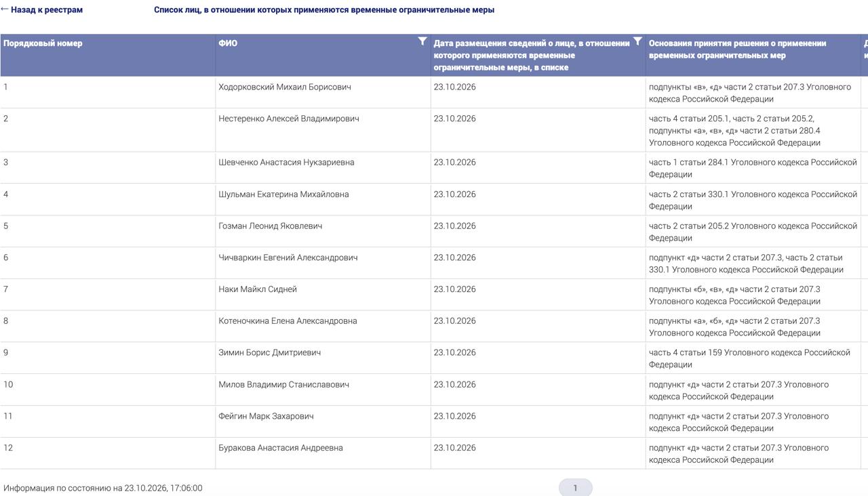Select name 'Ходорковский Михаил Борисович'

click(x=285, y=87)
